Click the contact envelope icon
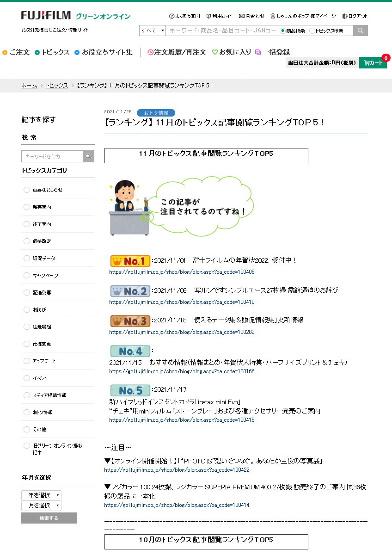The height and width of the screenshot is (555, 392). pos(241,16)
